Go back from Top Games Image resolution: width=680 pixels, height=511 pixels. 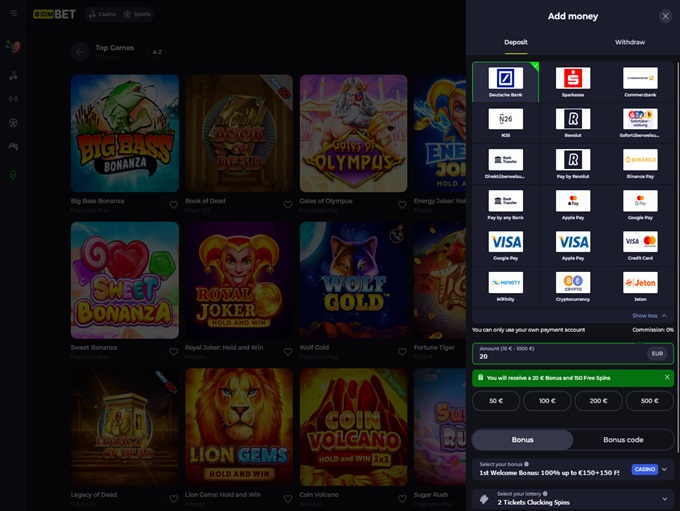click(x=80, y=52)
